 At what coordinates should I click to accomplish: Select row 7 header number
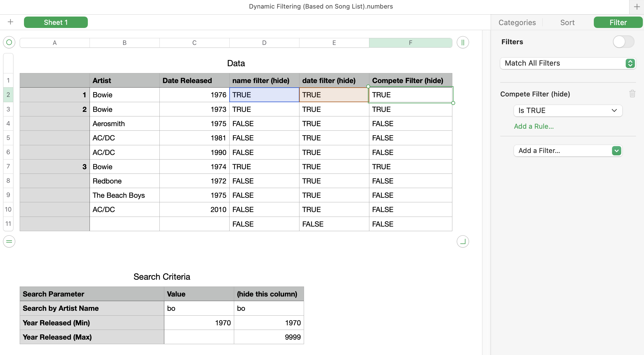(x=8, y=166)
